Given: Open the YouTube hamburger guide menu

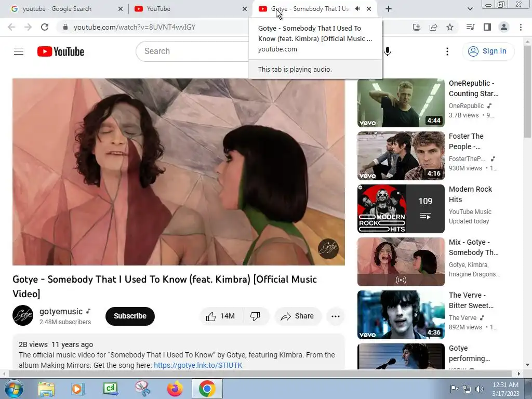Looking at the screenshot, I should pyautogui.click(x=19, y=51).
